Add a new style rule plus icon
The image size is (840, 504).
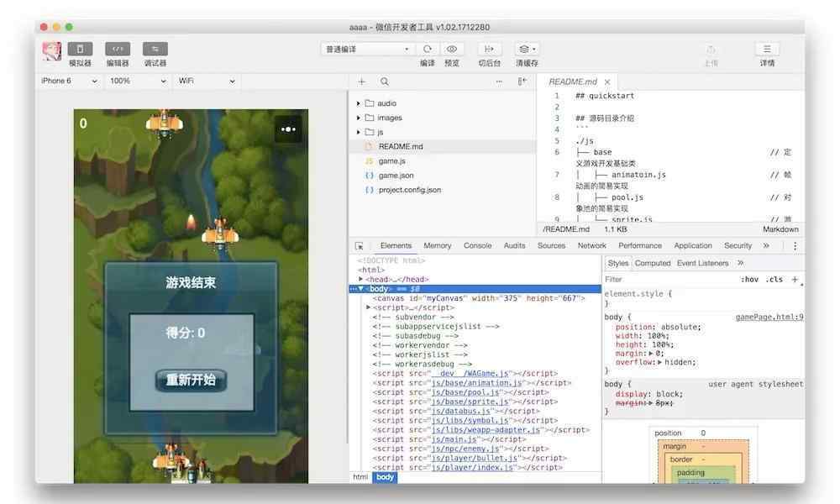[795, 280]
